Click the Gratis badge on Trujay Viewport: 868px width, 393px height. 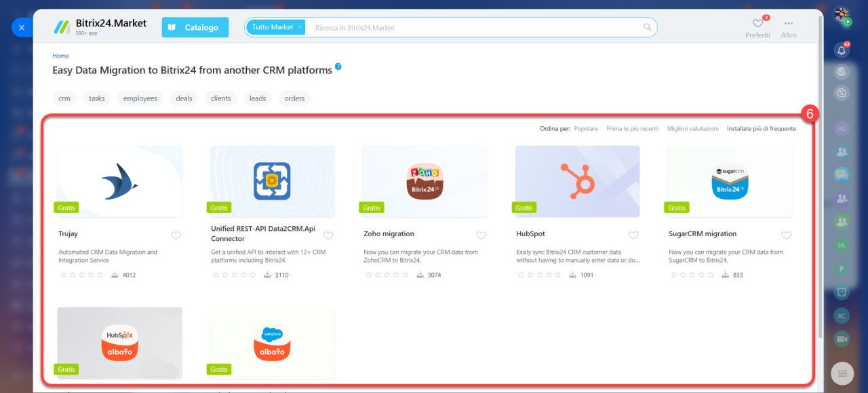[66, 207]
